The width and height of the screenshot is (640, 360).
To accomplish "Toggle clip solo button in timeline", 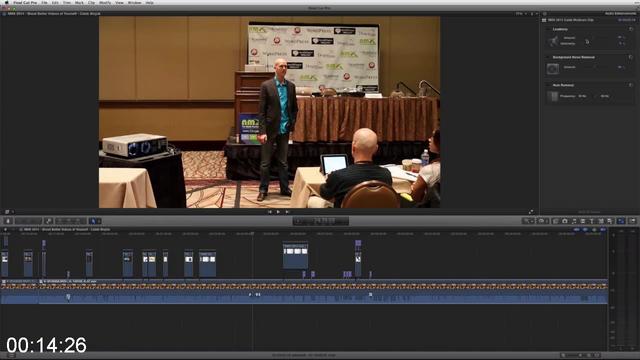I will click(594, 230).
